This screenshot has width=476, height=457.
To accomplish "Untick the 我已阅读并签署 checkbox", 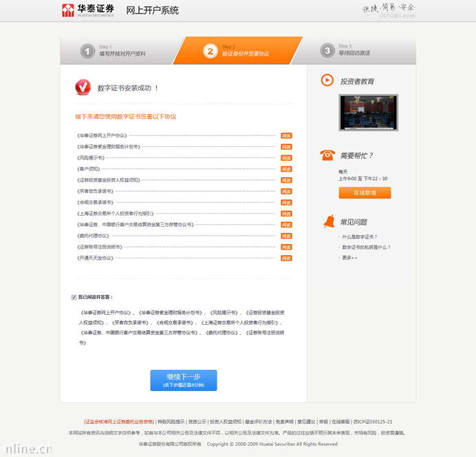I will point(74,297).
